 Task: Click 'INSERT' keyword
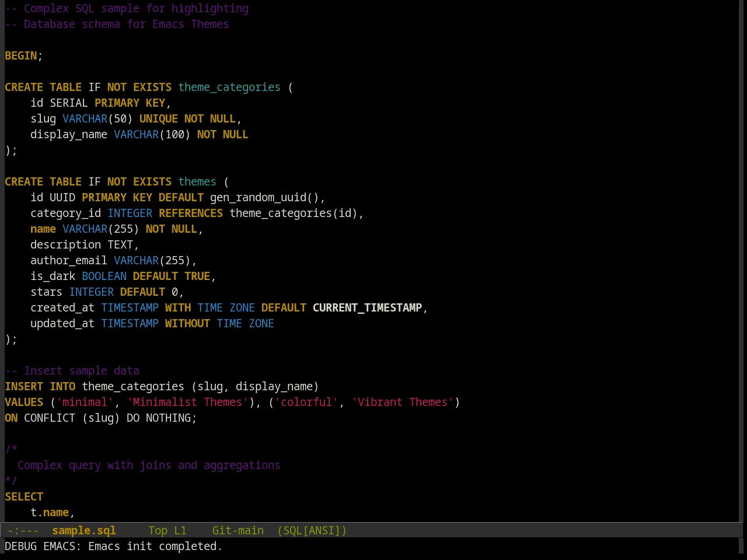(24, 387)
